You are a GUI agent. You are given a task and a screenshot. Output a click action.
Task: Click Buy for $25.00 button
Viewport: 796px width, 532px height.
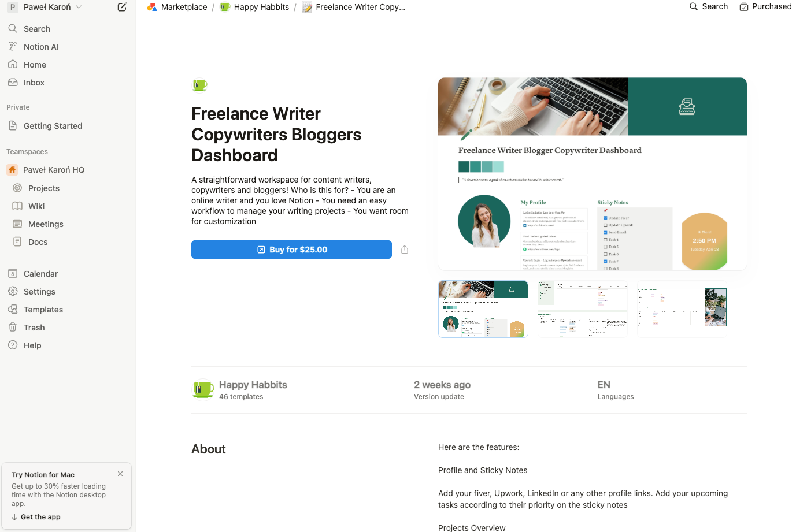click(291, 250)
